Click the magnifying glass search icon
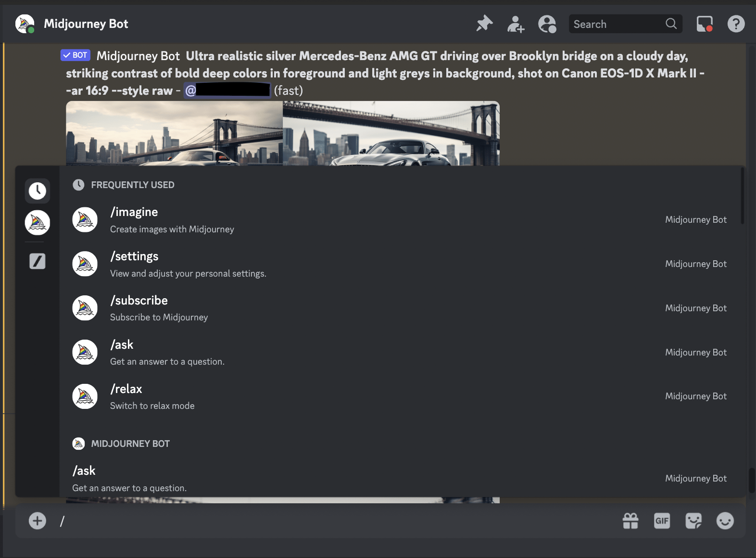This screenshot has height=558, width=756. 671,24
